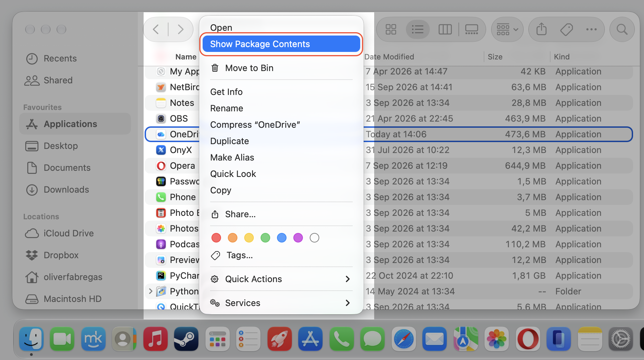Switch to column view in the toolbar
The width and height of the screenshot is (644, 360).
(445, 29)
